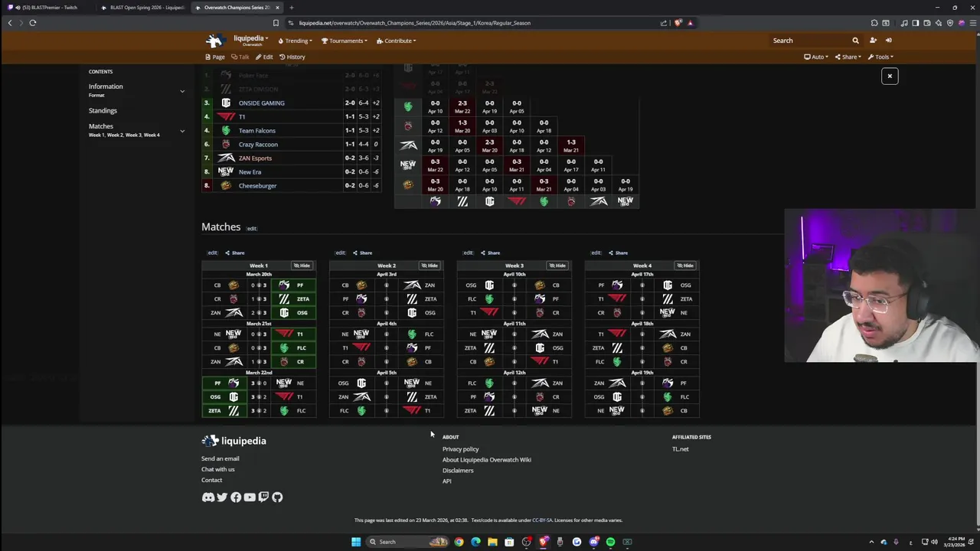This screenshot has width=980, height=551.
Task: Open the Team Falcons standings link
Action: pos(256,131)
